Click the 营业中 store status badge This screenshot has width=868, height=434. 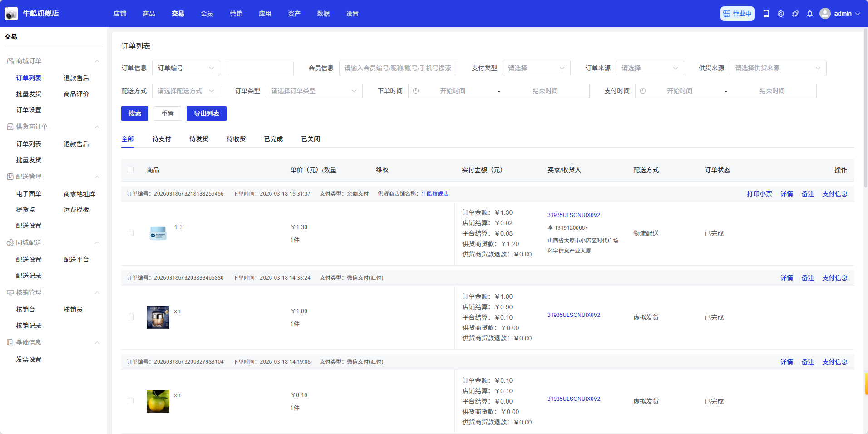pyautogui.click(x=737, y=14)
